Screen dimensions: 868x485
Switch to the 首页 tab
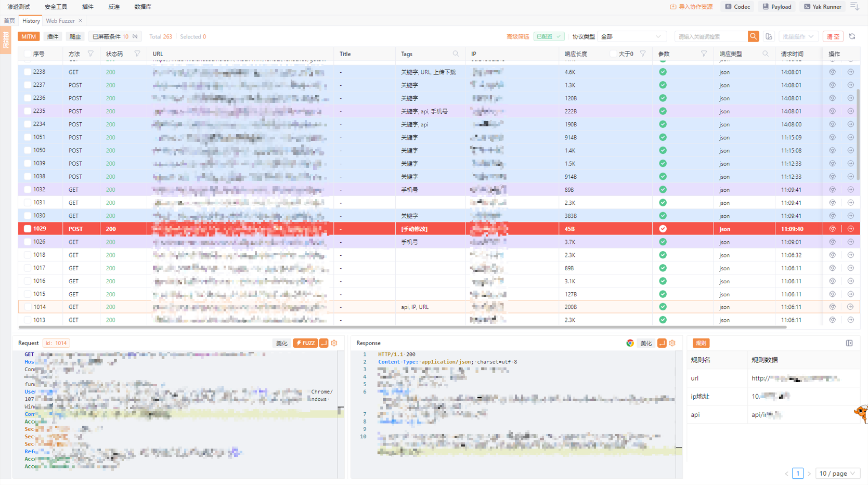[x=9, y=21]
